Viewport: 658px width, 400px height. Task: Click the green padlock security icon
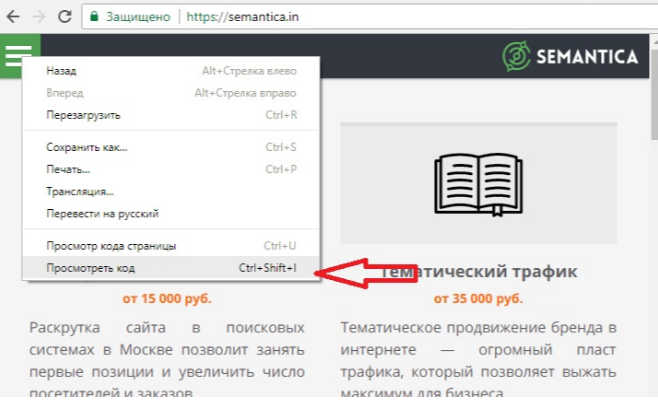pyautogui.click(x=95, y=17)
